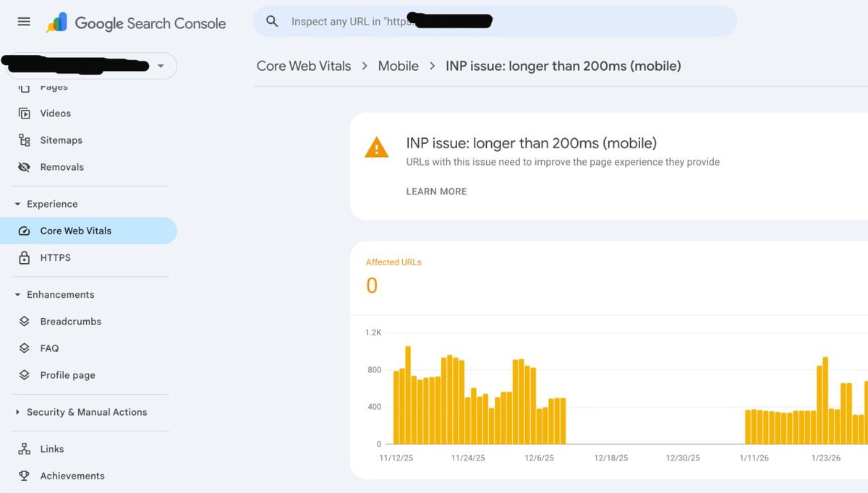The width and height of the screenshot is (868, 493).
Task: Click the orange warning triangle icon
Action: click(376, 148)
